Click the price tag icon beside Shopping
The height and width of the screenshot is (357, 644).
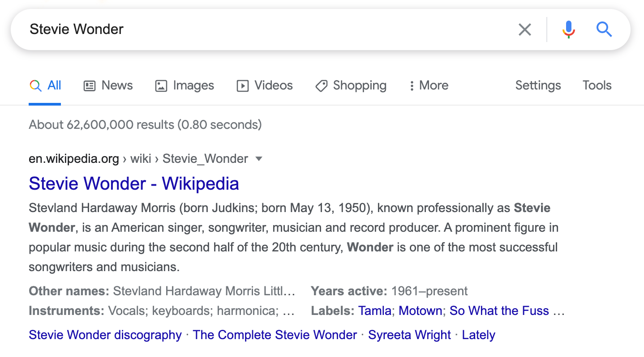coord(321,86)
